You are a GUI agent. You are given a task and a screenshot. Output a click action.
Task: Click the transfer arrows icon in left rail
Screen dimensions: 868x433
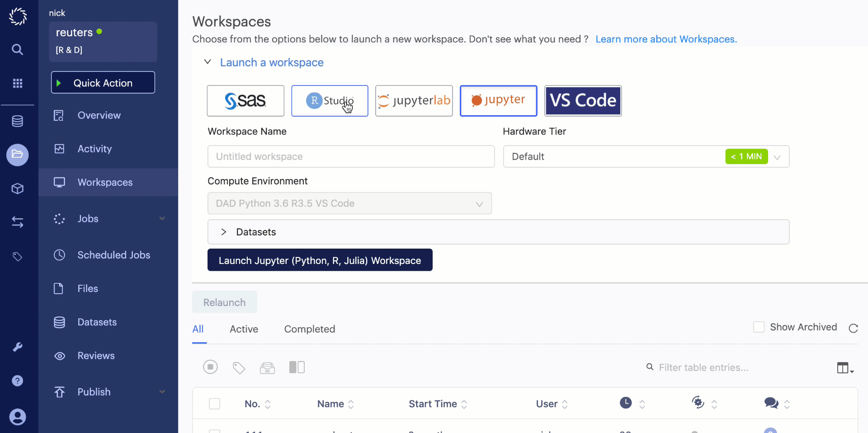[x=18, y=222]
